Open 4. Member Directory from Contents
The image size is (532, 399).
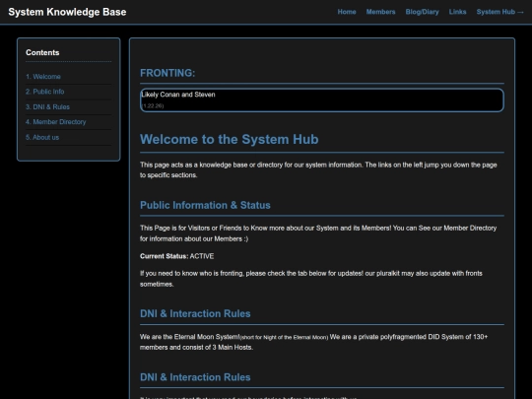point(55,122)
